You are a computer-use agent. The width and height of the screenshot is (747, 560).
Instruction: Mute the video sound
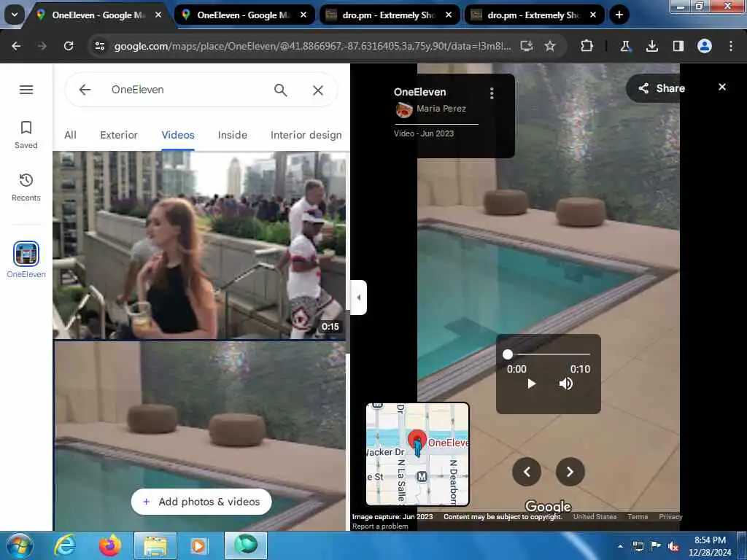[566, 384]
